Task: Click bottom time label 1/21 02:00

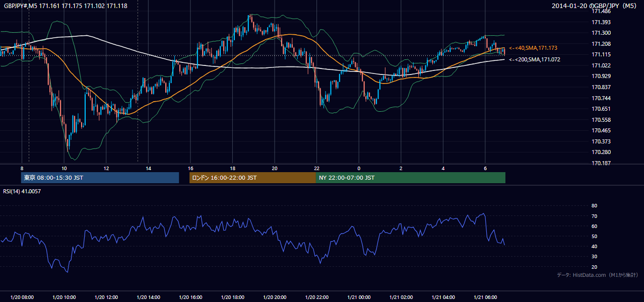Action: point(401,297)
